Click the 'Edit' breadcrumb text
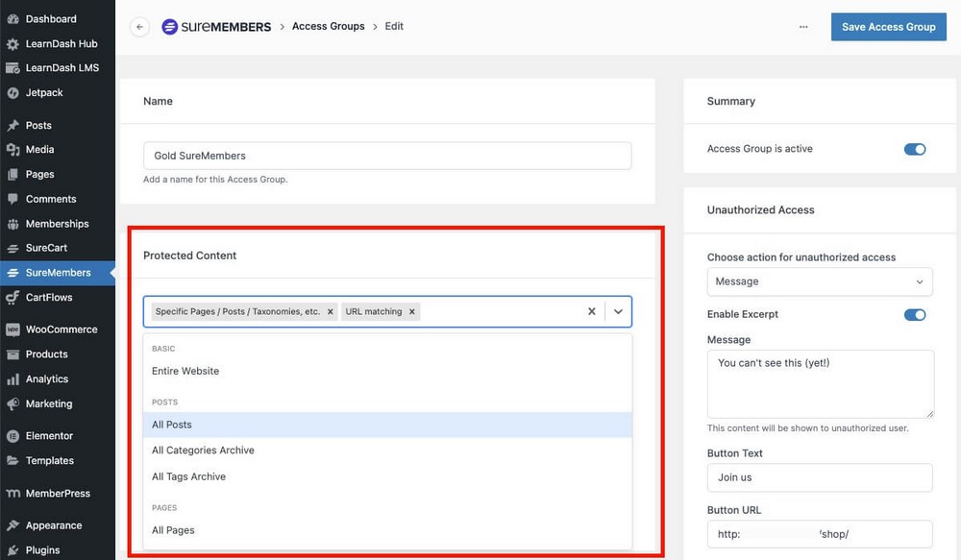Viewport: 961px width, 560px height. point(394,26)
